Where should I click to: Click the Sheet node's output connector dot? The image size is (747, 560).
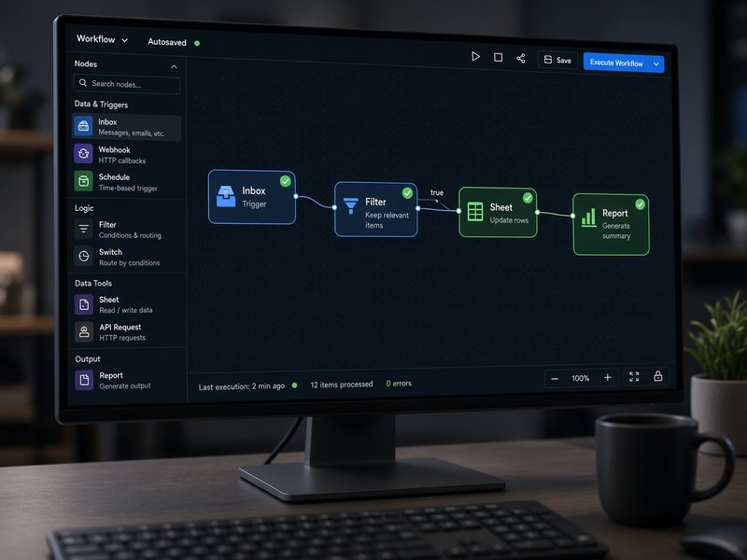537,213
